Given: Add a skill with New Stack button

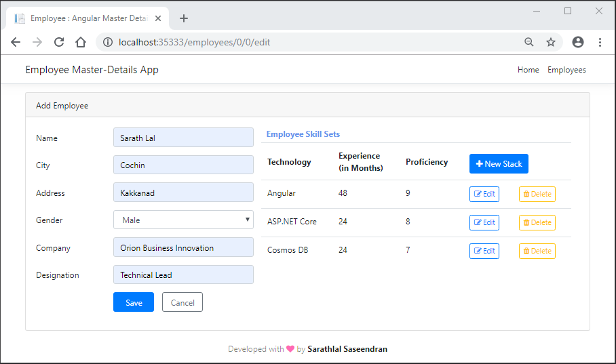Looking at the screenshot, I should [x=499, y=164].
